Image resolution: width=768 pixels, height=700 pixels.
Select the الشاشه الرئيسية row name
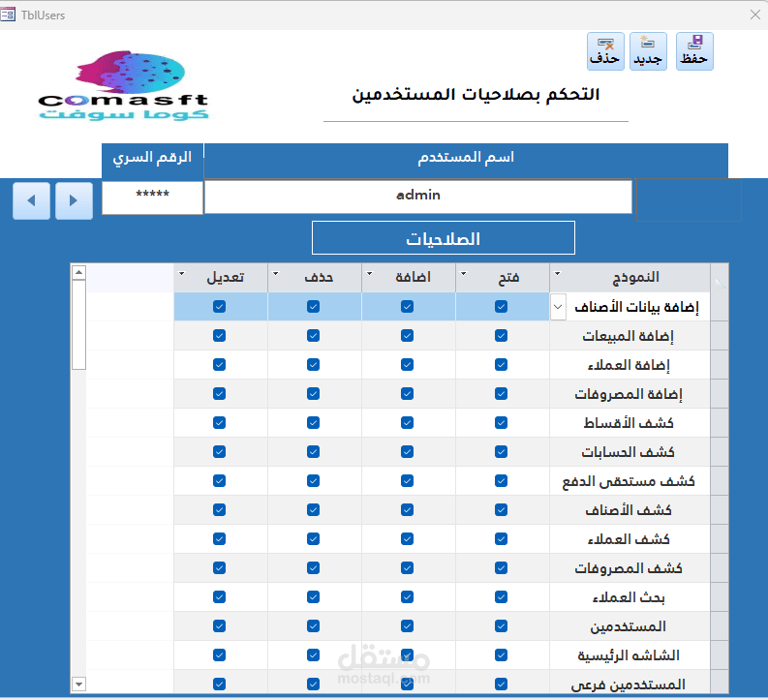pos(629,655)
